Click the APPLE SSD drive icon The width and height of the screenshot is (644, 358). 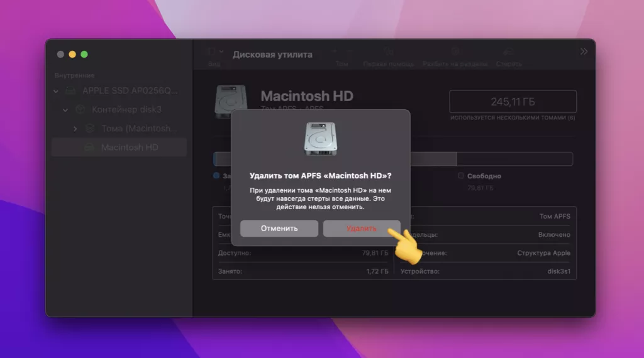[x=70, y=90]
